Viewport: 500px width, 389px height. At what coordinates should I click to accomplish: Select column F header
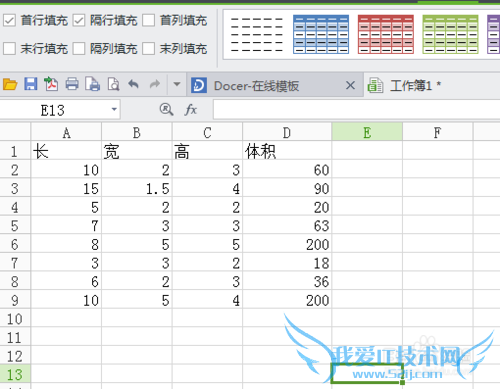pyautogui.click(x=438, y=132)
